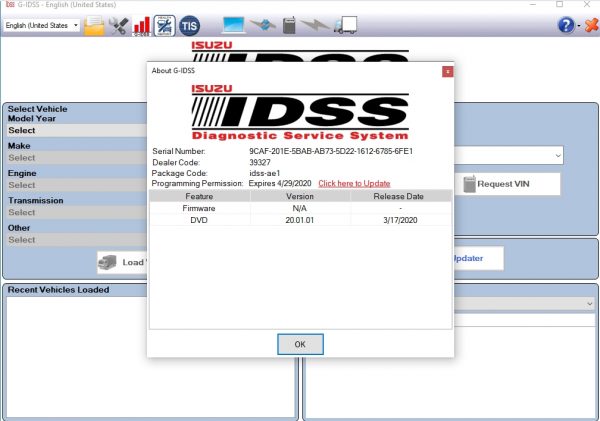Click OK in the About dialog
The height and width of the screenshot is (421, 600).
coord(300,344)
